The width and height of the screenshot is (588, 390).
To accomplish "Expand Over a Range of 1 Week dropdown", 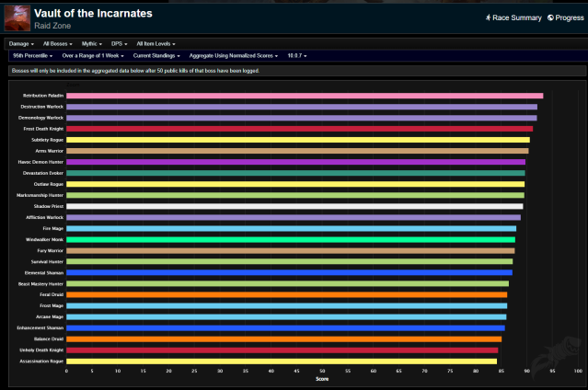I will point(93,55).
